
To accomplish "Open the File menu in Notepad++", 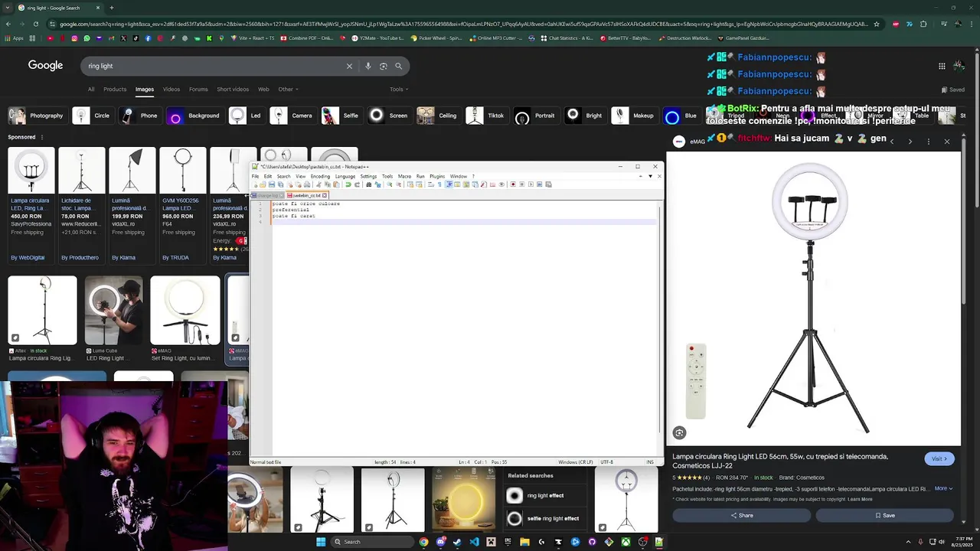I will pyautogui.click(x=256, y=176).
